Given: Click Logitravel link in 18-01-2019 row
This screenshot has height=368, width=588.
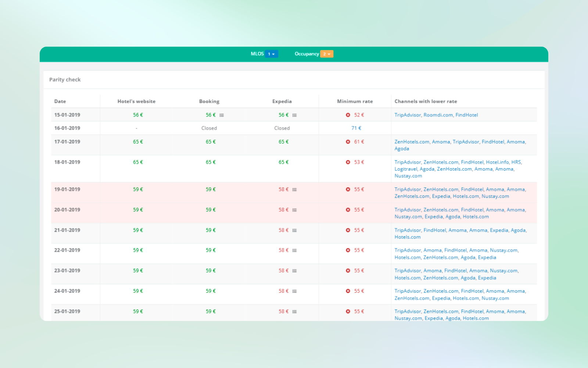Looking at the screenshot, I should (x=406, y=169).
